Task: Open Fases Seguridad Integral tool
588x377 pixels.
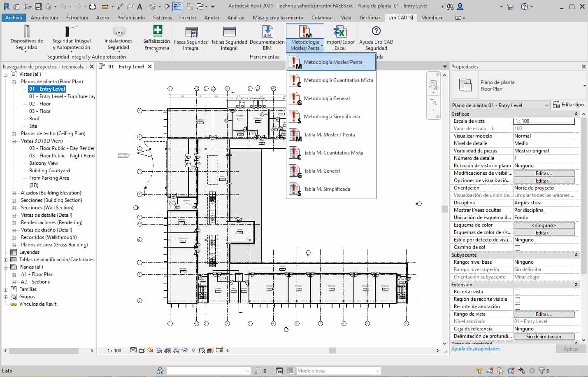Action: coord(191,38)
